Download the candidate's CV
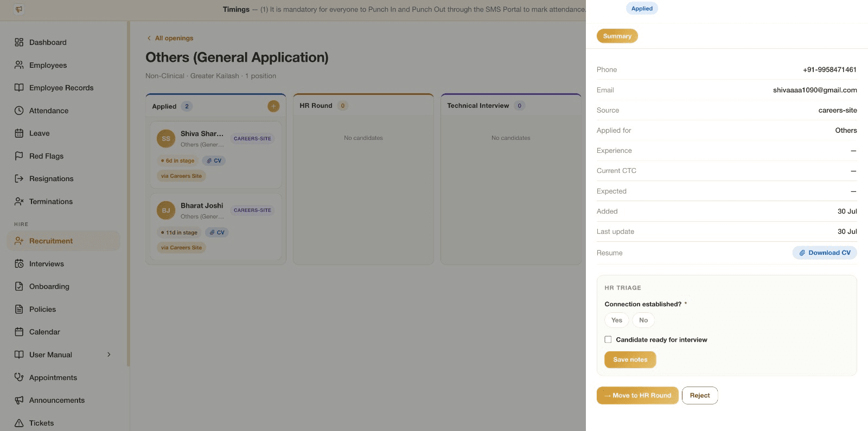Viewport: 868px width, 431px height. 825,253
